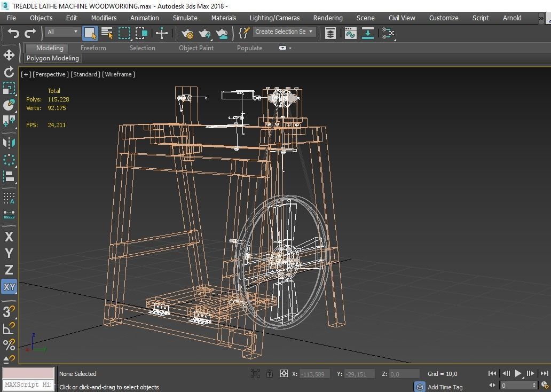Open the Lighting/Cameras menu
The width and height of the screenshot is (551, 392).
pos(274,18)
